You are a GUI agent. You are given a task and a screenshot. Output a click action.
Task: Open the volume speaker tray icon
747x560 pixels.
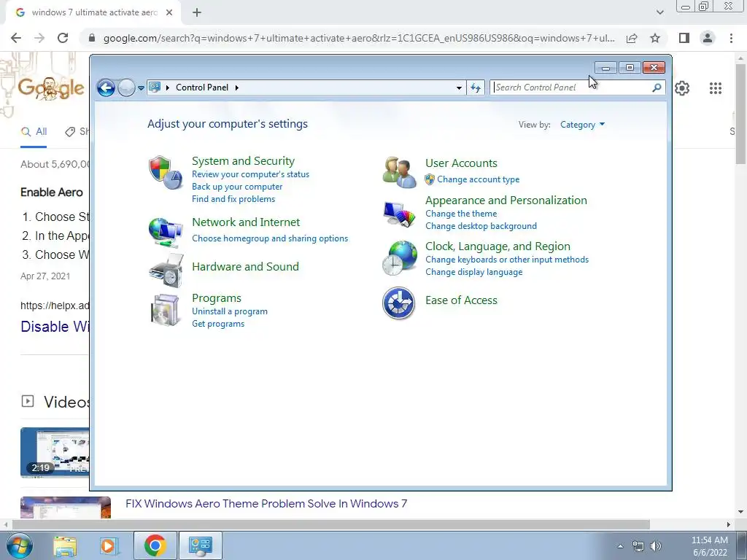(656, 545)
